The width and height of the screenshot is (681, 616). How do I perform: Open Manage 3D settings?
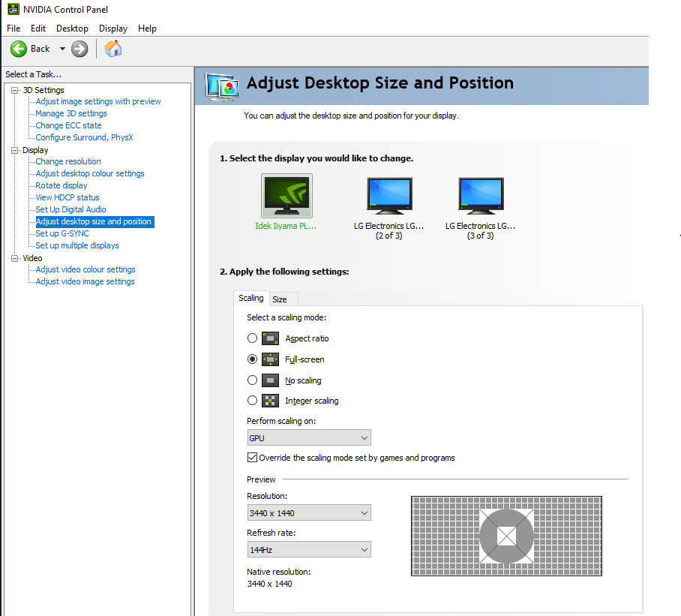71,113
